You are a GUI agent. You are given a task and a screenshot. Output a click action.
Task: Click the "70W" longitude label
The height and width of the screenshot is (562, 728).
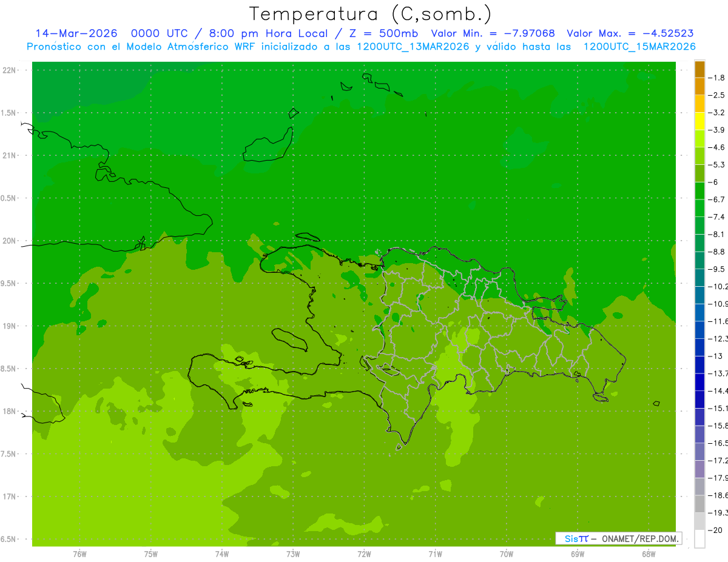point(506,554)
